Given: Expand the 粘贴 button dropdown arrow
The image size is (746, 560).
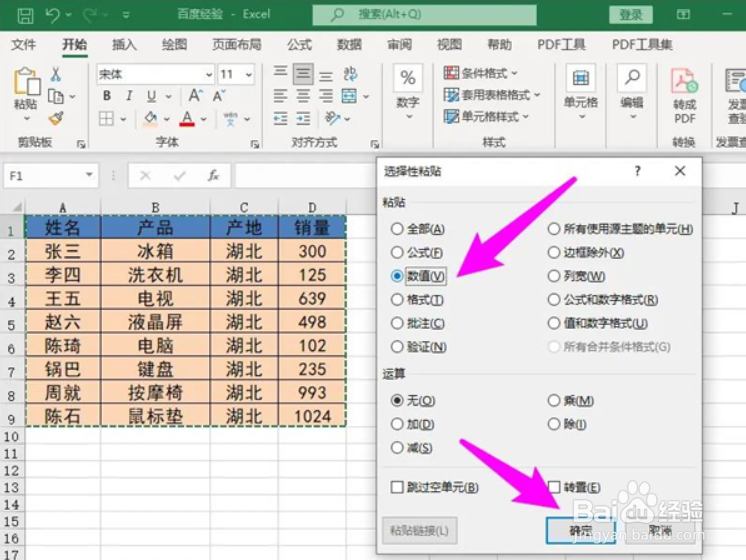Looking at the screenshot, I should point(27,118).
